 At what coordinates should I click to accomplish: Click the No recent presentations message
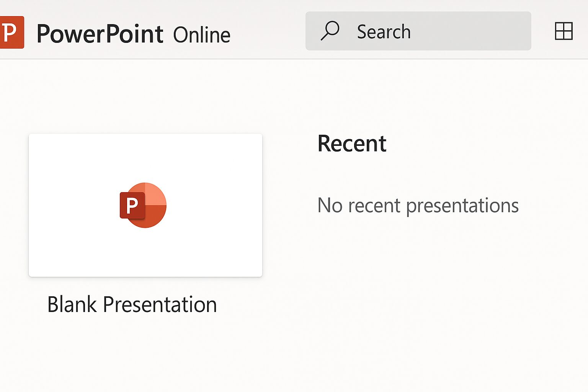[x=418, y=206]
